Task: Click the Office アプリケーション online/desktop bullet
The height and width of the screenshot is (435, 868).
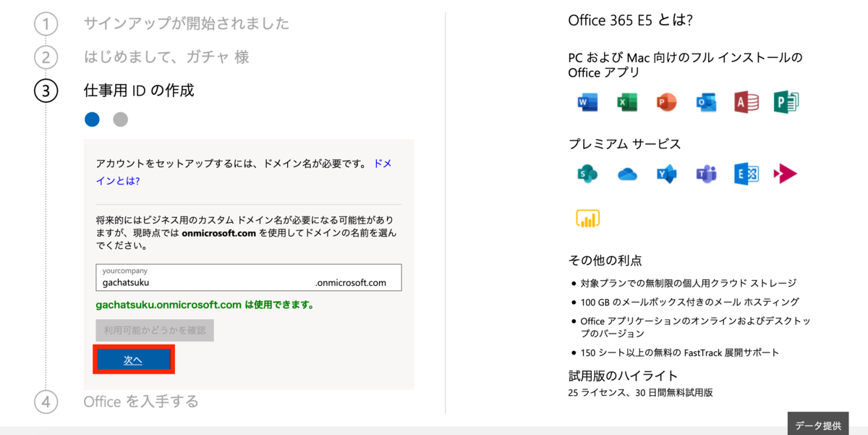Action: click(x=695, y=327)
